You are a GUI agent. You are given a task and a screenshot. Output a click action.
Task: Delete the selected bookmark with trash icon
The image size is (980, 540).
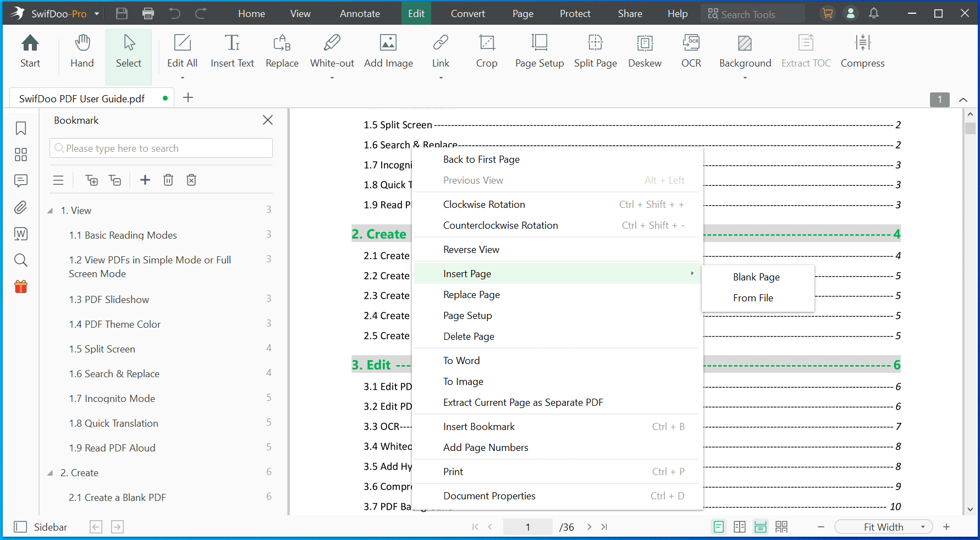[168, 180]
